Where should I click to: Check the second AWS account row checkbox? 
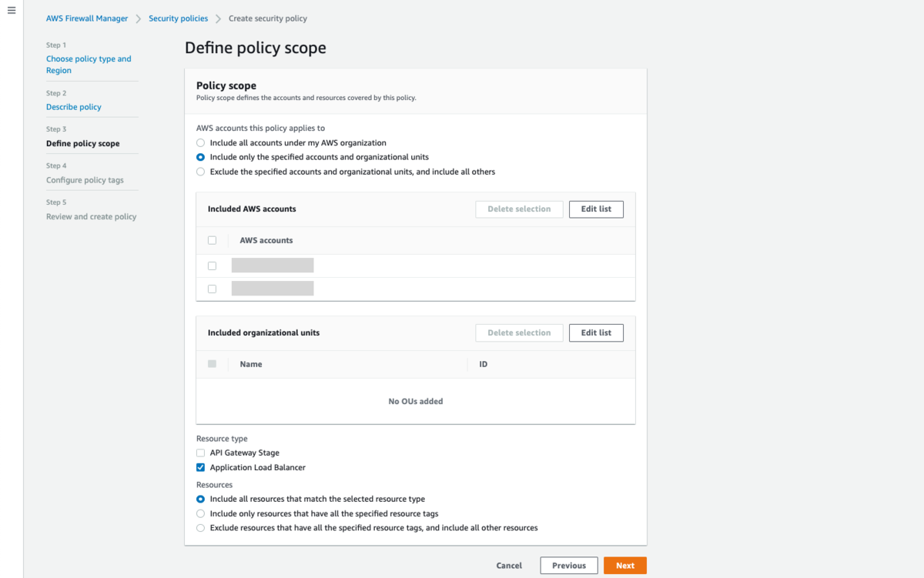(213, 289)
